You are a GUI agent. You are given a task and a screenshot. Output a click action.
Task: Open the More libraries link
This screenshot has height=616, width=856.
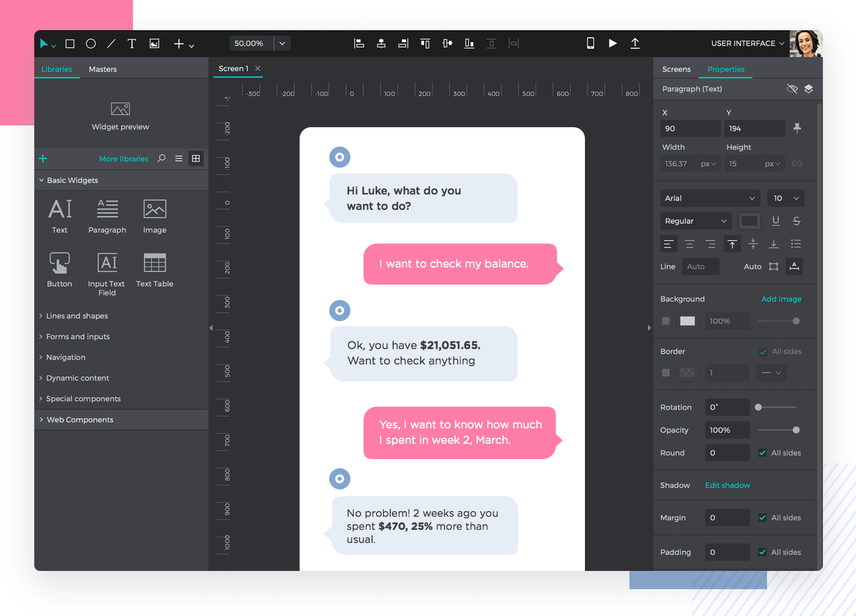click(124, 159)
